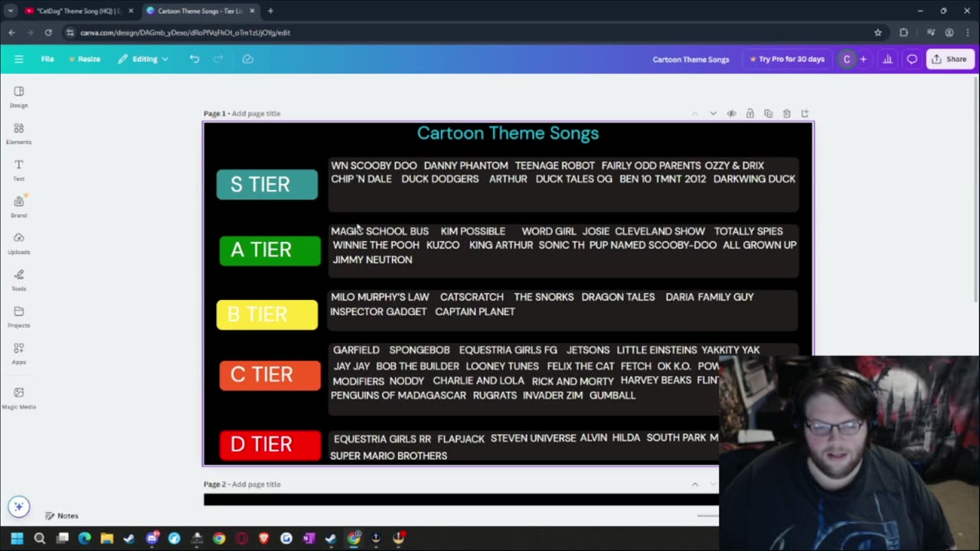Open Microsoft Edge from the taskbar
Image resolution: width=980 pixels, height=551 pixels.
pos(84,538)
